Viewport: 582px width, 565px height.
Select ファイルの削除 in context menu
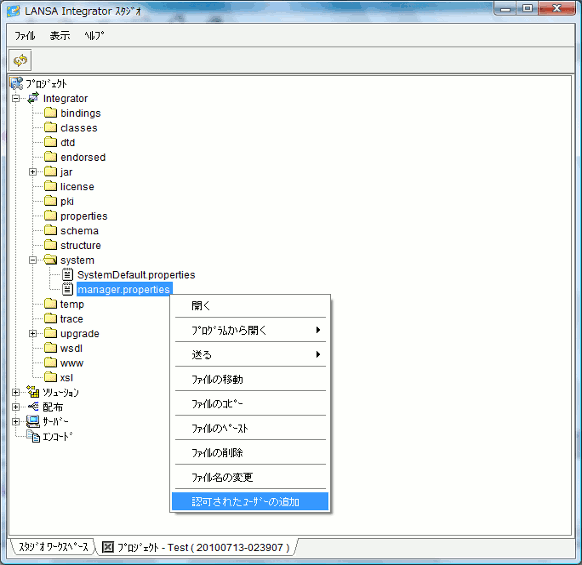click(x=250, y=453)
